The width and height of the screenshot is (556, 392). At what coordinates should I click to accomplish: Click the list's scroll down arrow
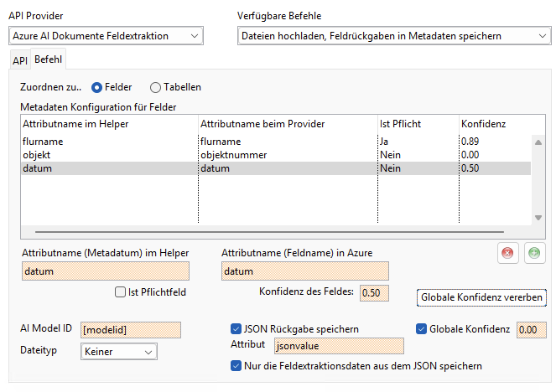[x=538, y=218]
